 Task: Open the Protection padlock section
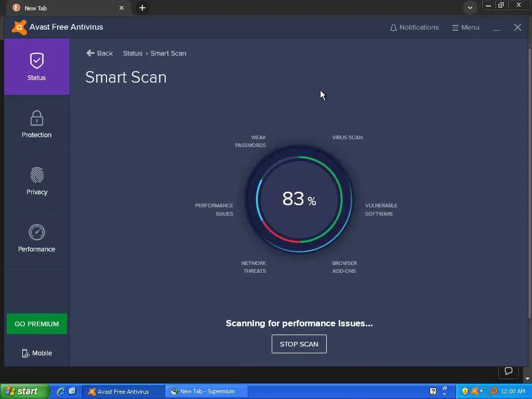[x=37, y=124]
